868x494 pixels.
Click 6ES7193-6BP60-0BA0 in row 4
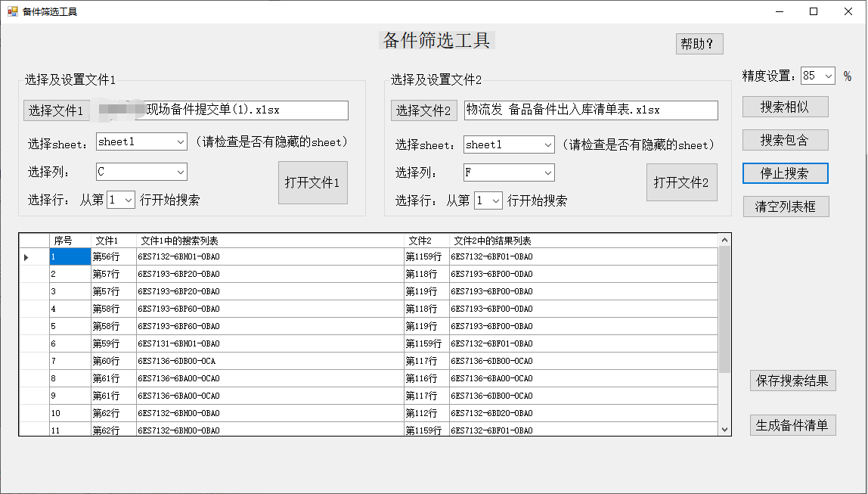point(270,309)
